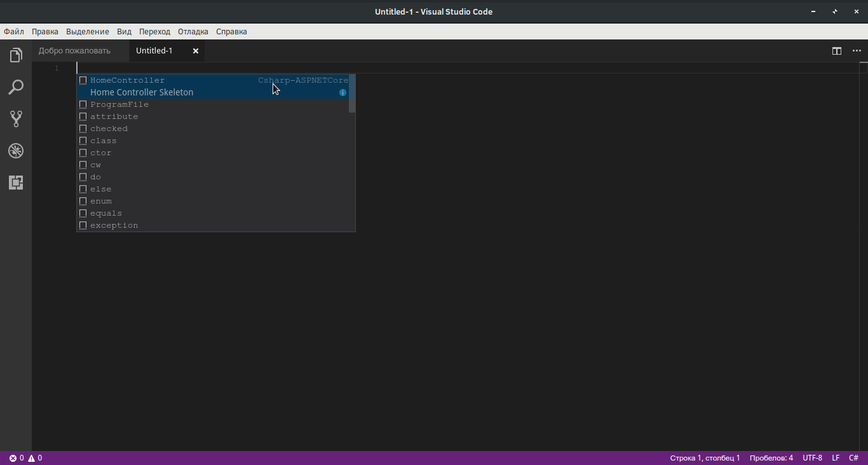Viewport: 868px width, 465px height.
Task: Open the Explorer view in activity bar
Action: (16, 55)
